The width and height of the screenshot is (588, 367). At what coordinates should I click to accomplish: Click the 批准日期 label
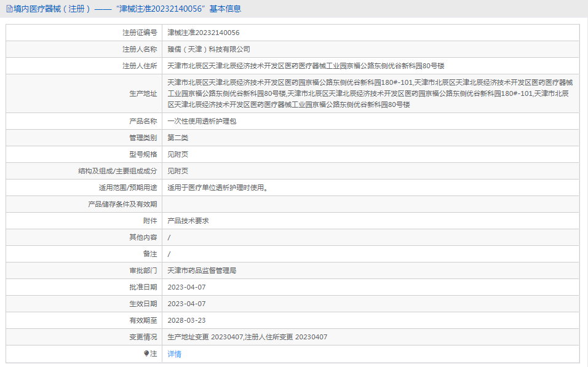coord(143,287)
